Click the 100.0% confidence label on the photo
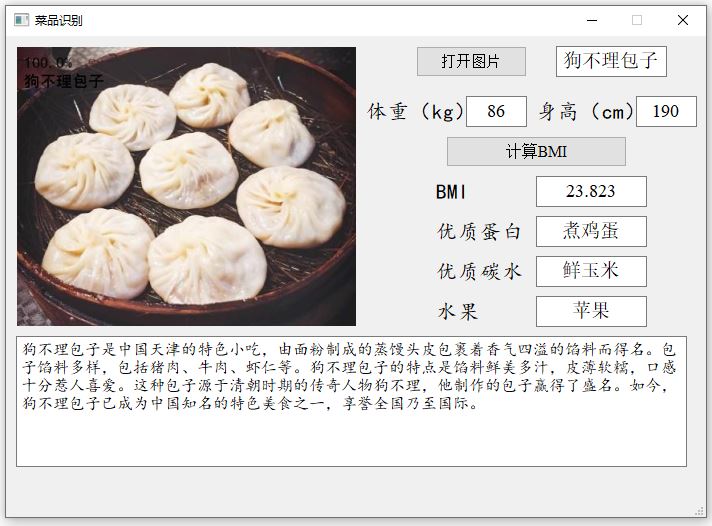This screenshot has width=712, height=526. (x=48, y=62)
